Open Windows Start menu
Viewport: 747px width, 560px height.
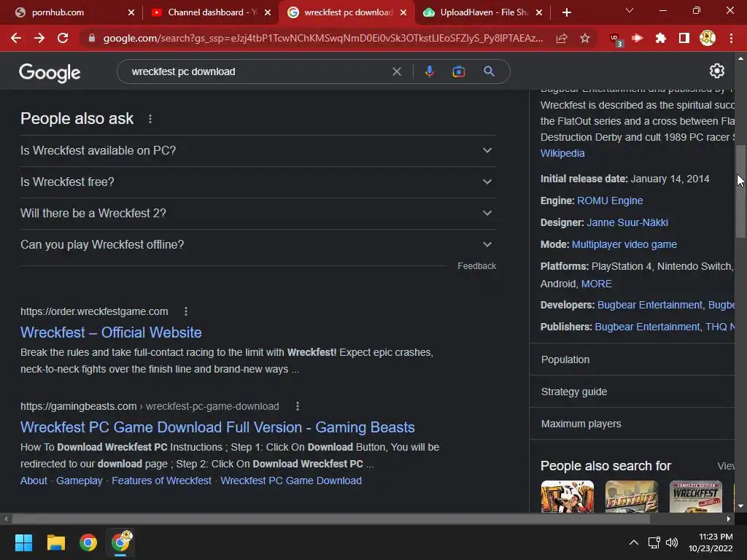point(23,542)
